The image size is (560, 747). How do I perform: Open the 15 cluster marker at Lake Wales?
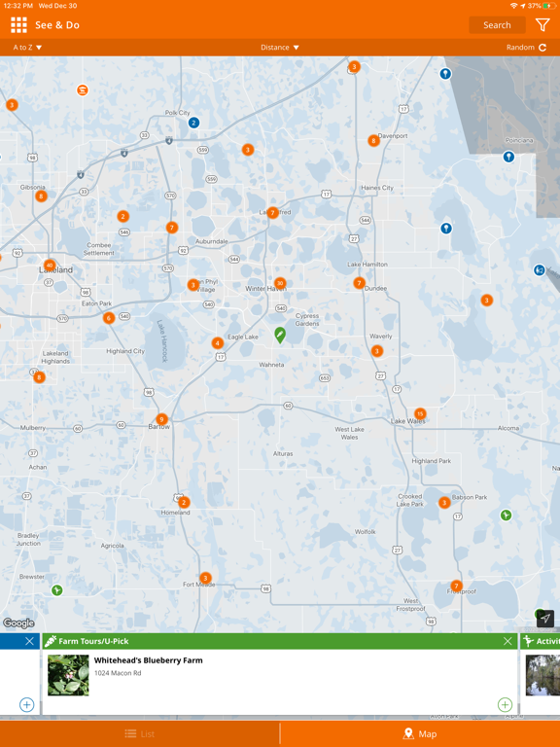click(420, 413)
